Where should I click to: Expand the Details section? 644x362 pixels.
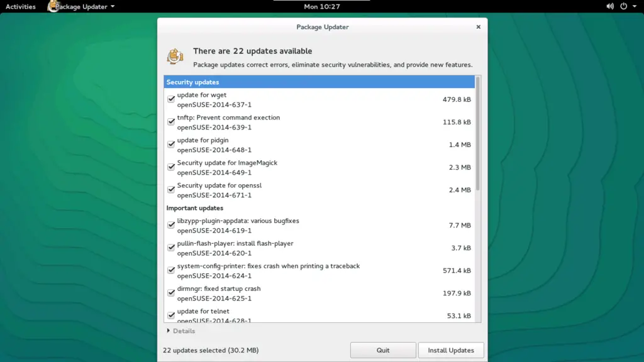(x=180, y=331)
